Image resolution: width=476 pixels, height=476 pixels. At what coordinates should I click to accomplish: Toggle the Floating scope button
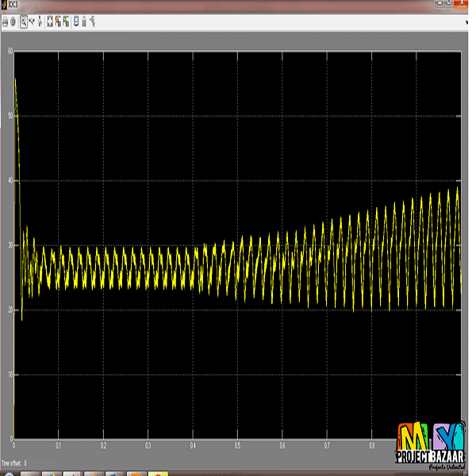coord(77,22)
